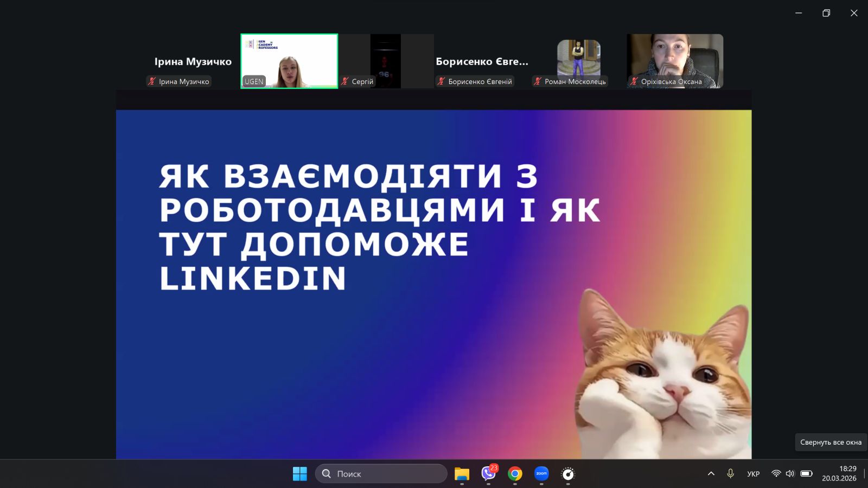Click the Поиск taskbar search box
This screenshot has height=488, width=868.
click(x=381, y=474)
